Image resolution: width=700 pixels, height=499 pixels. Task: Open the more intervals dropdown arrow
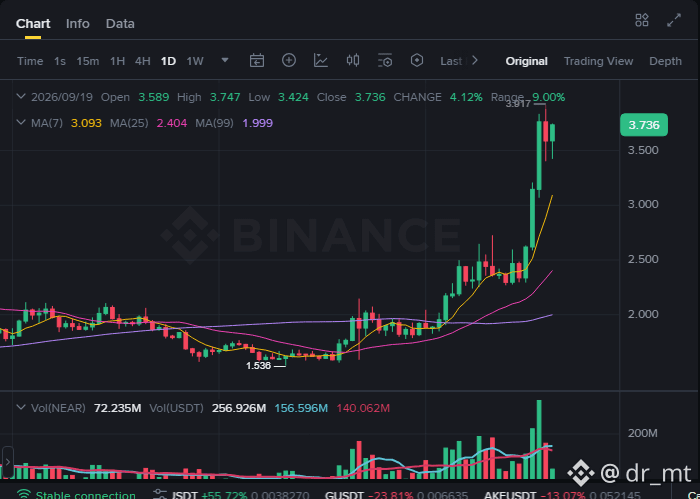pyautogui.click(x=225, y=60)
